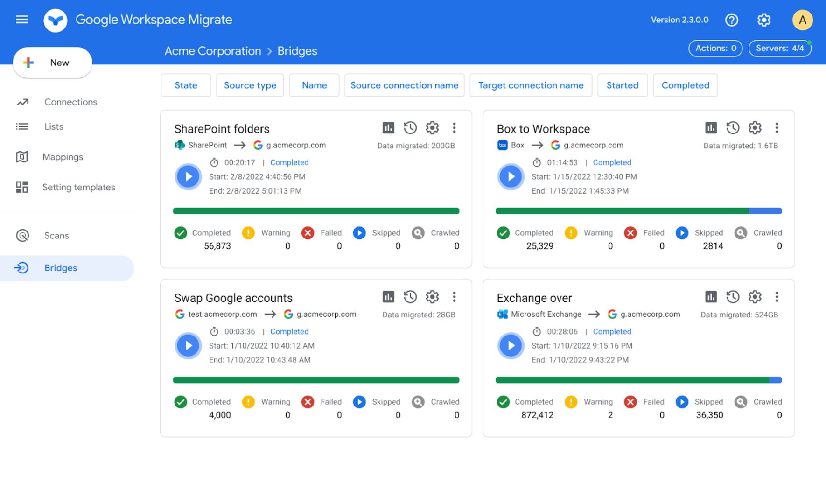Open the account avatar A

[802, 20]
